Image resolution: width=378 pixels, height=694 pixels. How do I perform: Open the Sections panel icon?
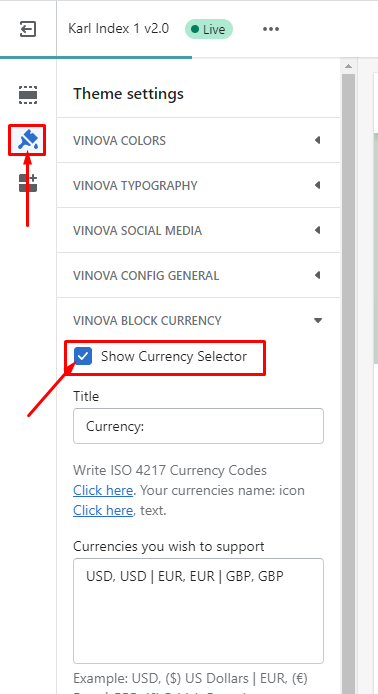(28, 95)
